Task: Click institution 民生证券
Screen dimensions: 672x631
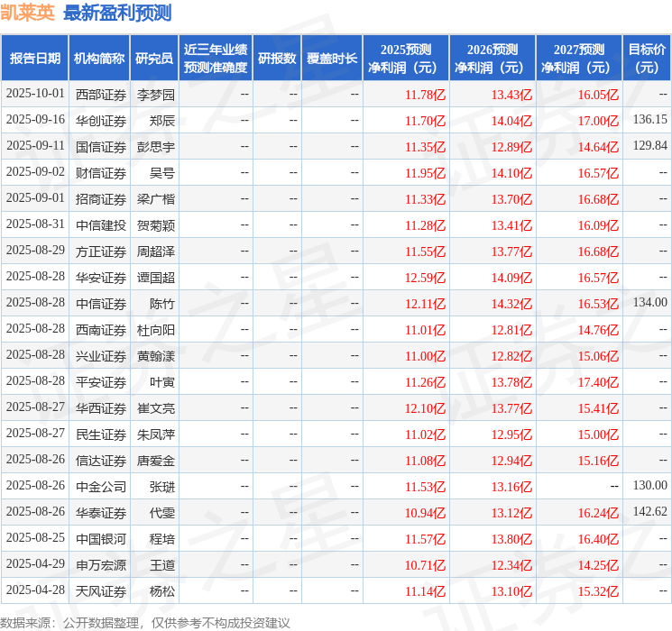Action: (101, 434)
